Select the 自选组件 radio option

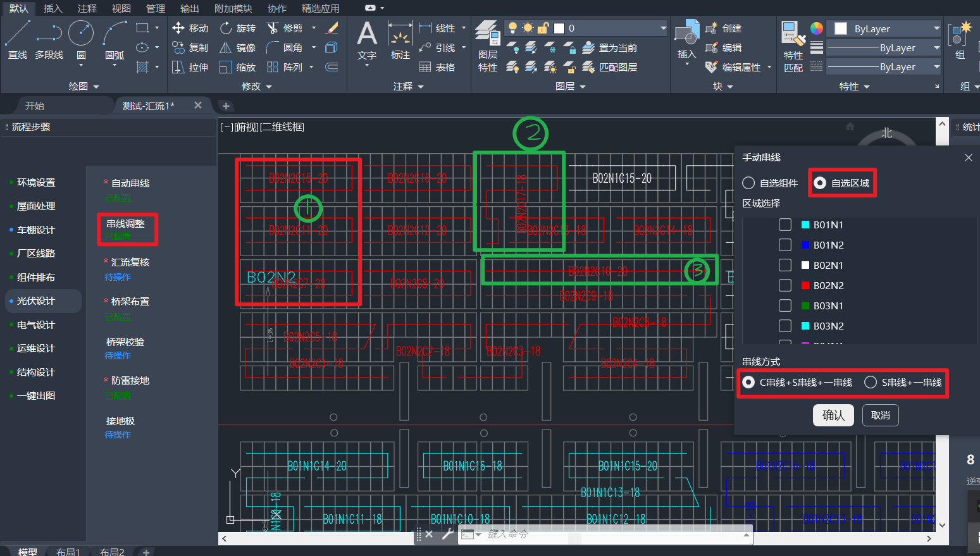pos(748,183)
